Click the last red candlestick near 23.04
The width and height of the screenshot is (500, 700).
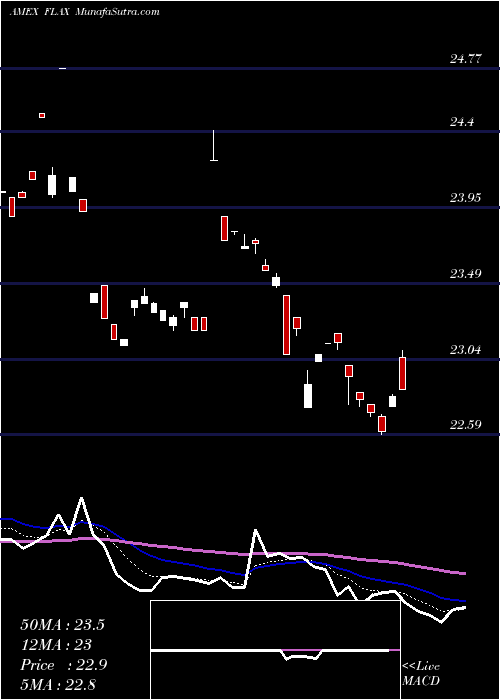402,373
